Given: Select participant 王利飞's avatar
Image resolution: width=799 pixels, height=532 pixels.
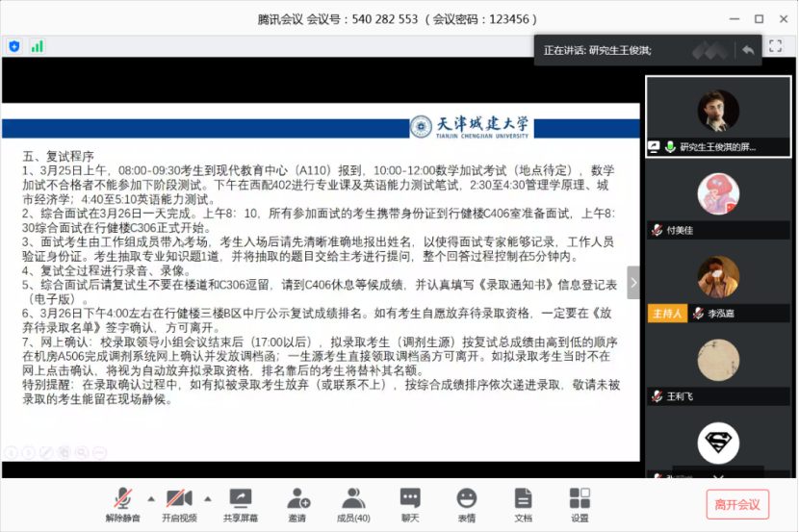Looking at the screenshot, I should 718,361.
